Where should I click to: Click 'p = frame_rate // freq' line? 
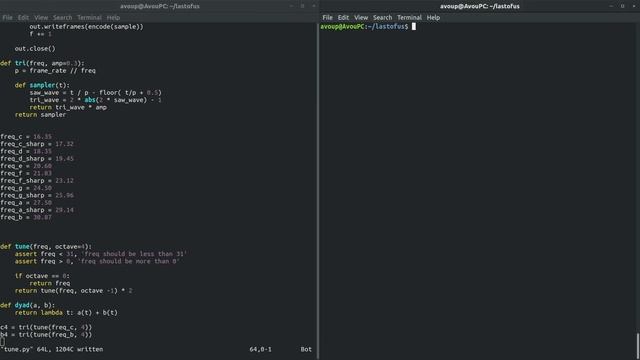tap(55, 71)
